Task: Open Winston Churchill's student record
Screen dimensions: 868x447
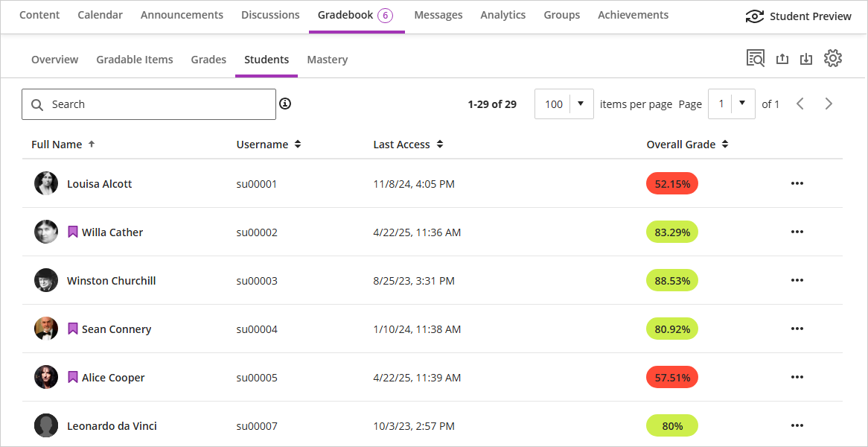Action: (111, 281)
